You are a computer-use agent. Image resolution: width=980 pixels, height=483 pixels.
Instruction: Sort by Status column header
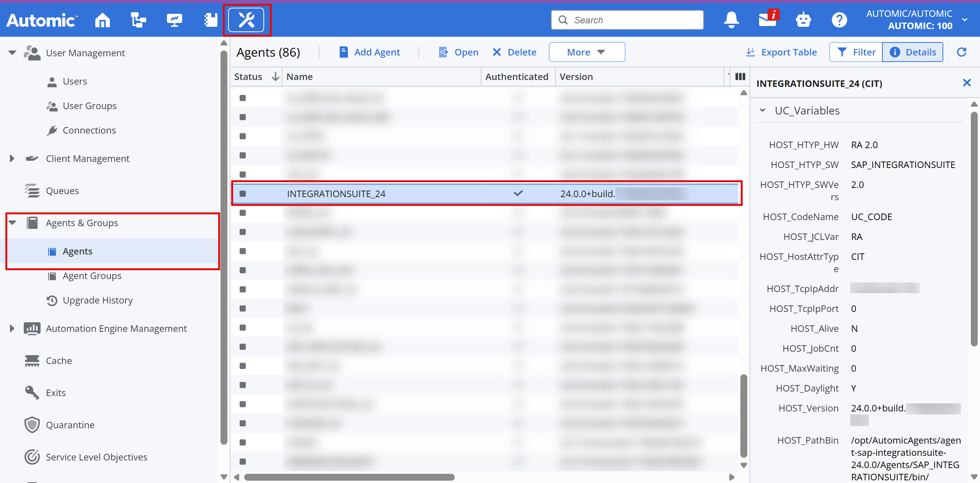tap(256, 77)
